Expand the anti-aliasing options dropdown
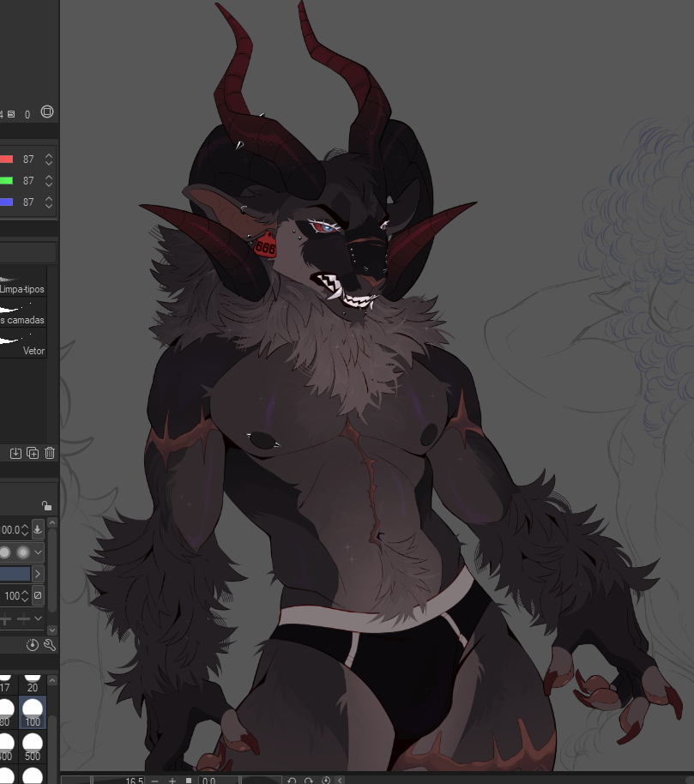 pyautogui.click(x=39, y=552)
